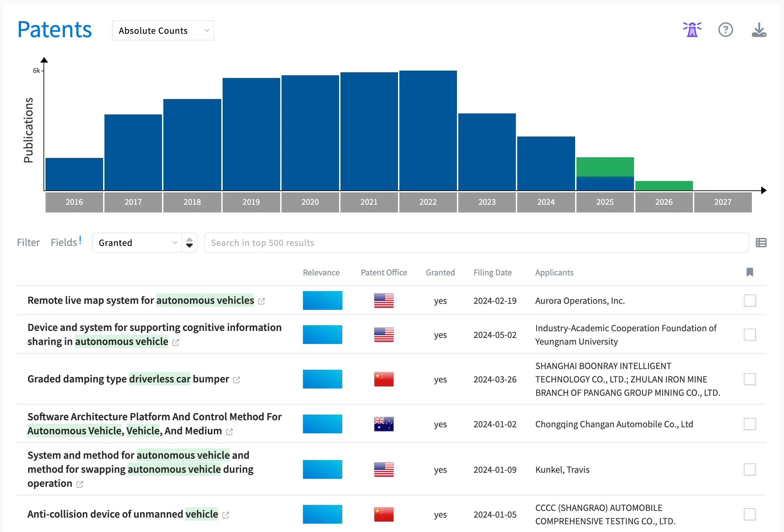
Task: Select checkbox for Kunkel, Travis row
Action: click(x=750, y=469)
